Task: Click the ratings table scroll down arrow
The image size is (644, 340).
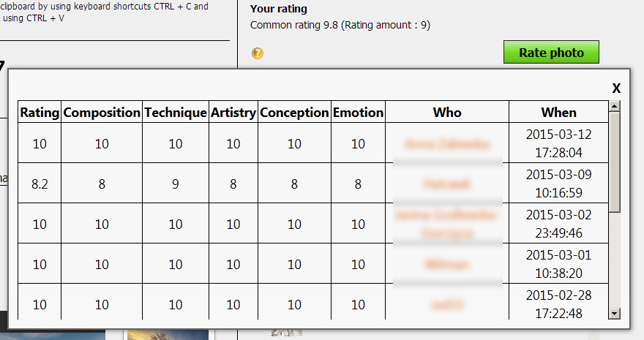Action: pos(615,313)
